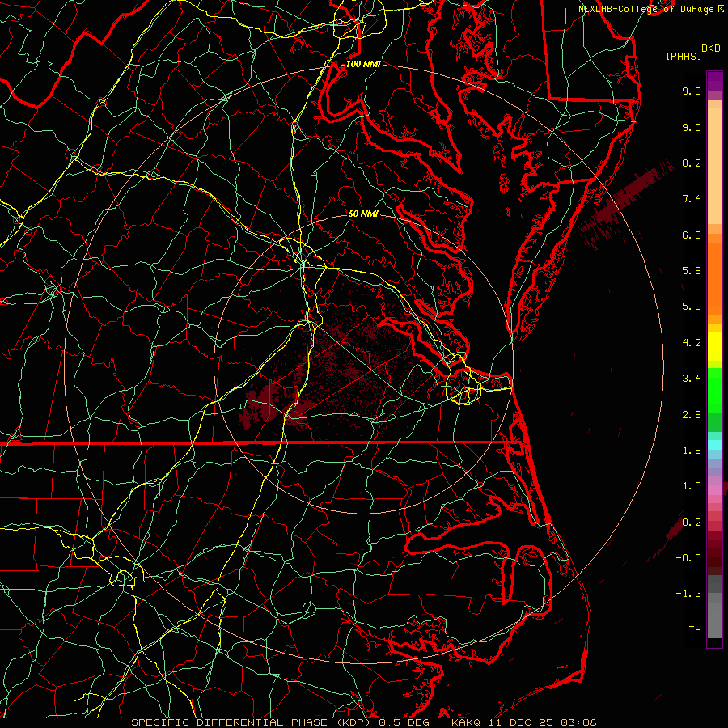
Task: Pick the purple band atop the color scale
Action: (714, 81)
